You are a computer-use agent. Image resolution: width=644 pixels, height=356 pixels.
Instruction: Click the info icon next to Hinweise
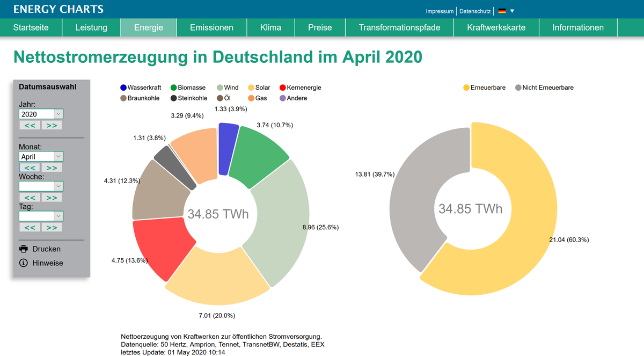24,263
